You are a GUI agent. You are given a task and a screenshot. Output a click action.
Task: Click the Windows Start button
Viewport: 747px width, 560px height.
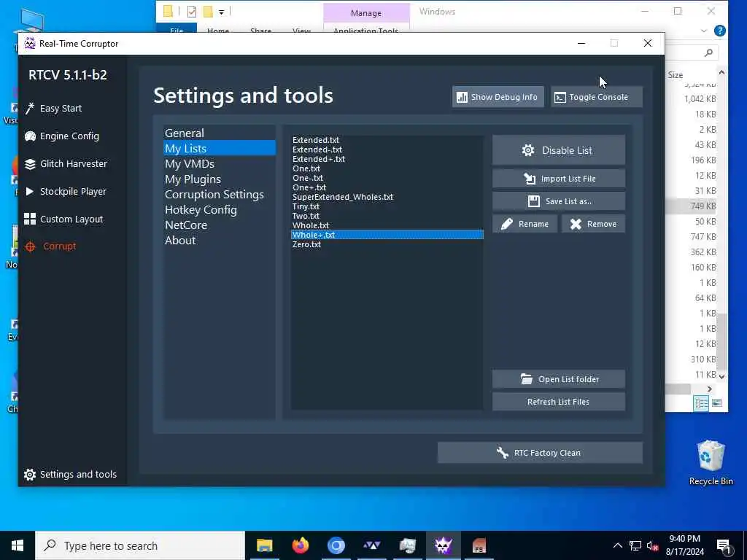[x=18, y=545]
